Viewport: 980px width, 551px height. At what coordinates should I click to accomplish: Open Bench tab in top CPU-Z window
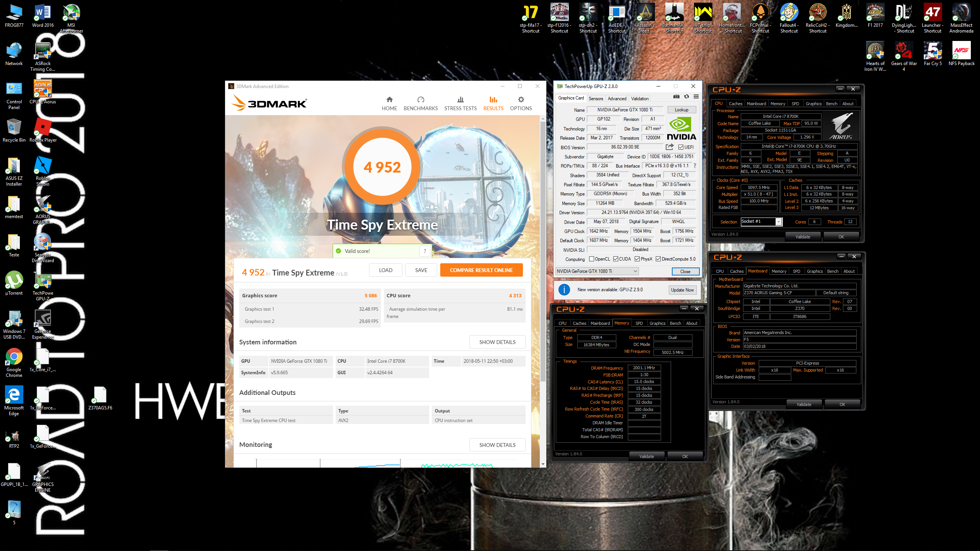[831, 104]
